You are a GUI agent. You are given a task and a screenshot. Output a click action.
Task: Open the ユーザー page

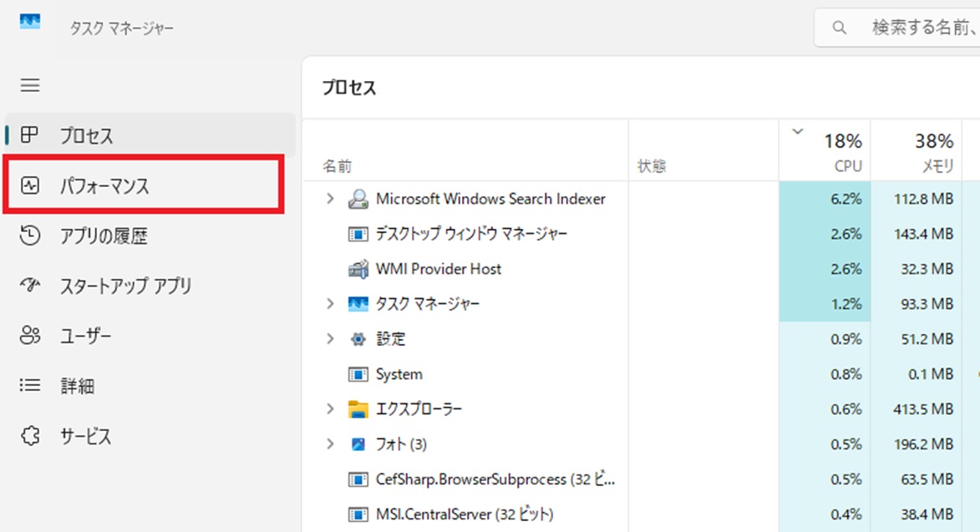click(x=150, y=335)
